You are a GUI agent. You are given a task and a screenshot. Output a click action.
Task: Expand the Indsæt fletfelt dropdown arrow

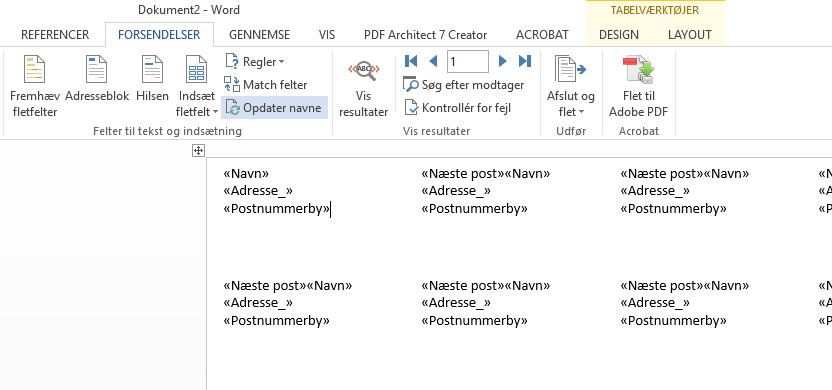215,112
